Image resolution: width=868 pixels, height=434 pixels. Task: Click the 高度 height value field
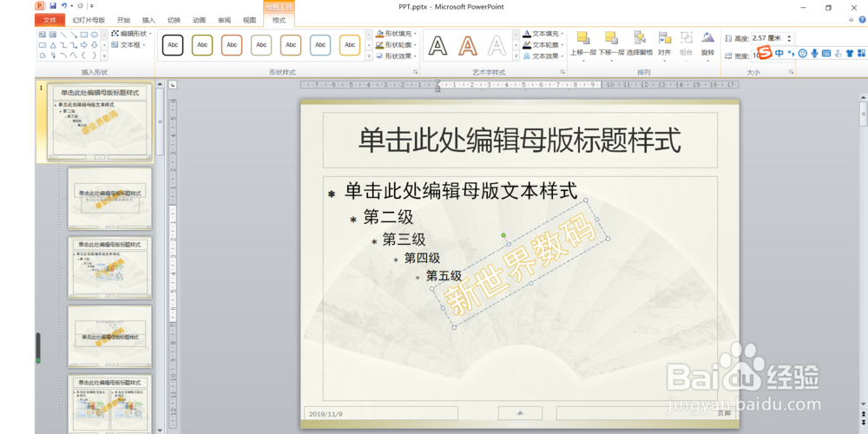[767, 38]
